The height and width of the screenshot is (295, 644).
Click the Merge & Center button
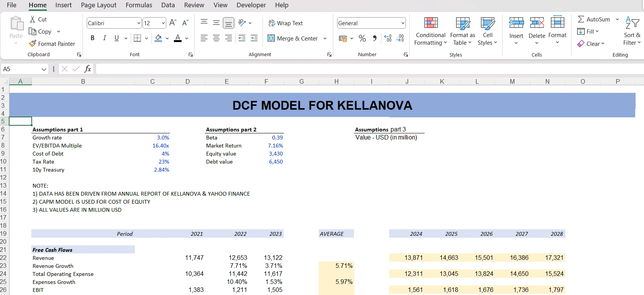pyautogui.click(x=293, y=38)
